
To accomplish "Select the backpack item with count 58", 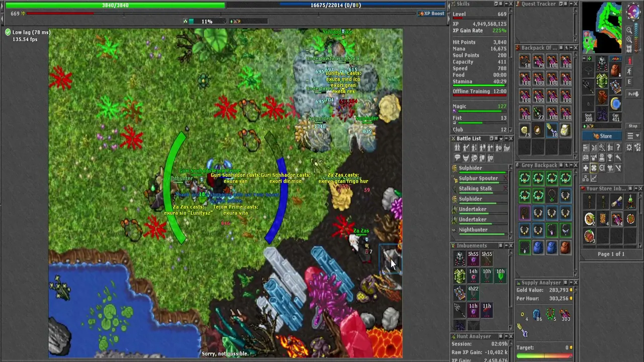I will (x=525, y=61).
